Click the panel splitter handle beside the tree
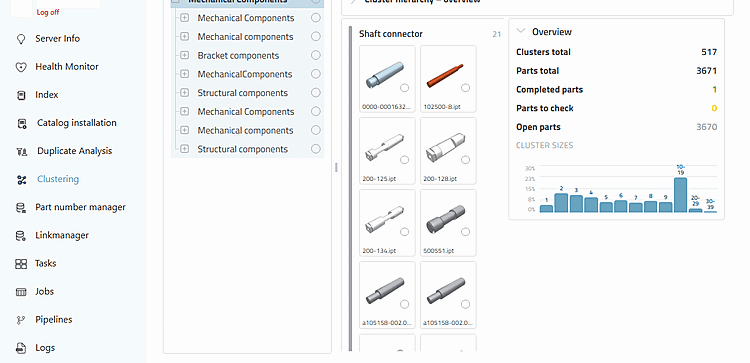Viewport: 750px width, 363px height. click(336, 167)
